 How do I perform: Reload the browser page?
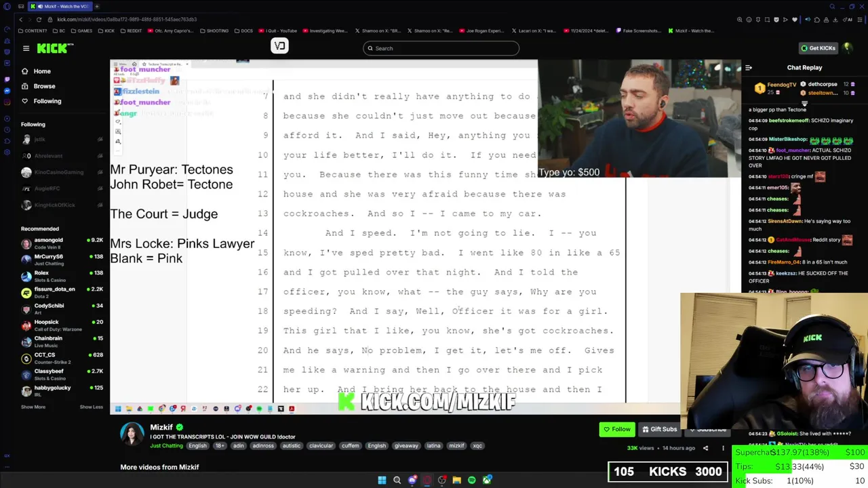click(38, 20)
